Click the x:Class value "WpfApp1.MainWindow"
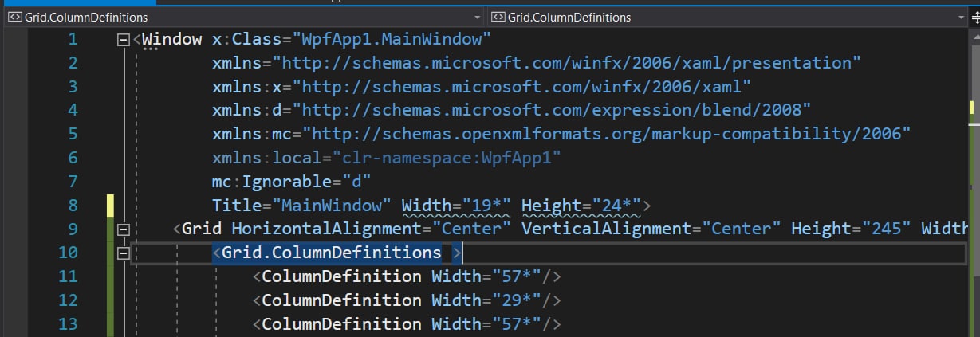980x337 pixels. pos(392,38)
